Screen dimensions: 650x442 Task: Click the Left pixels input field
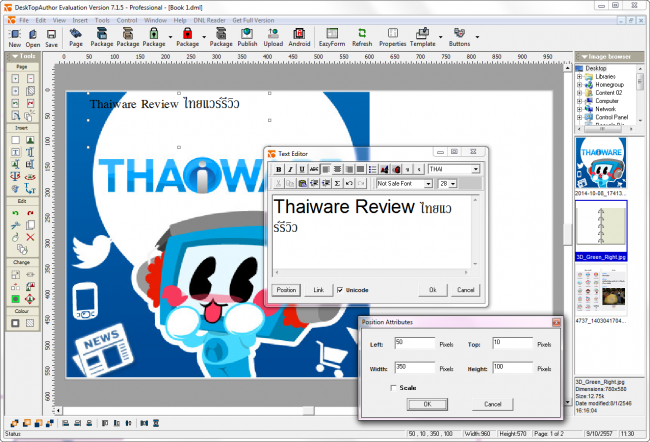[x=415, y=343]
